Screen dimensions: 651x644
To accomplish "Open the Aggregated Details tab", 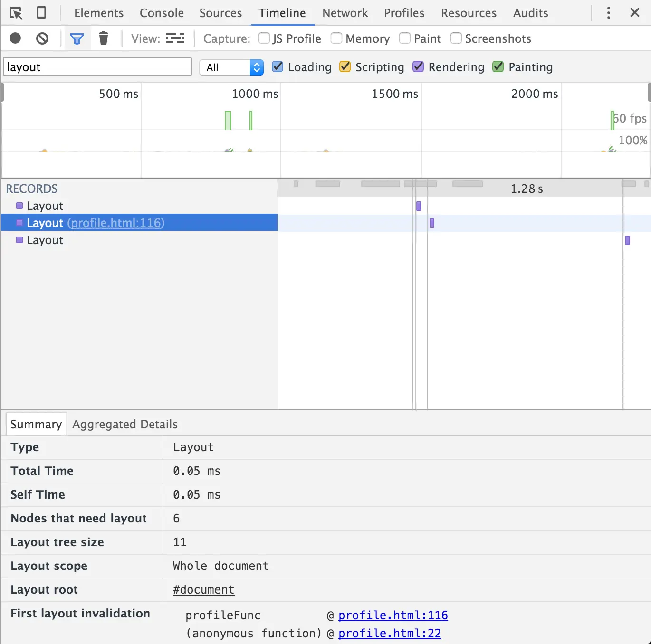I will (x=125, y=424).
